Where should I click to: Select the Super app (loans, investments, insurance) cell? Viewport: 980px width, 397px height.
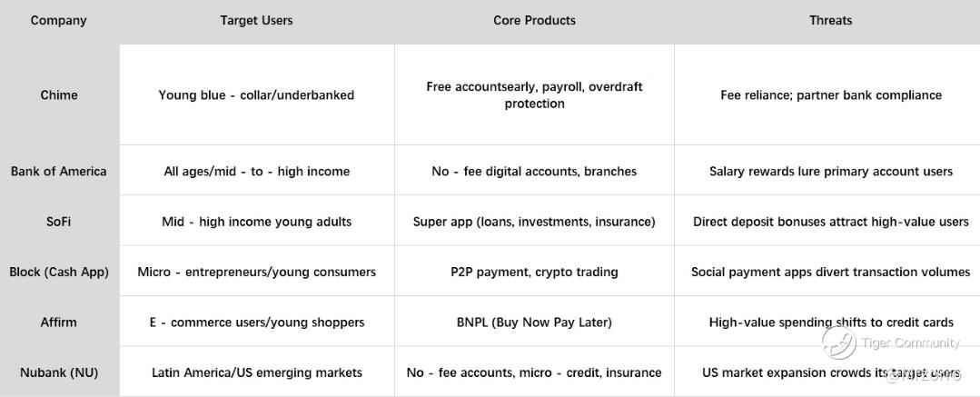click(534, 222)
